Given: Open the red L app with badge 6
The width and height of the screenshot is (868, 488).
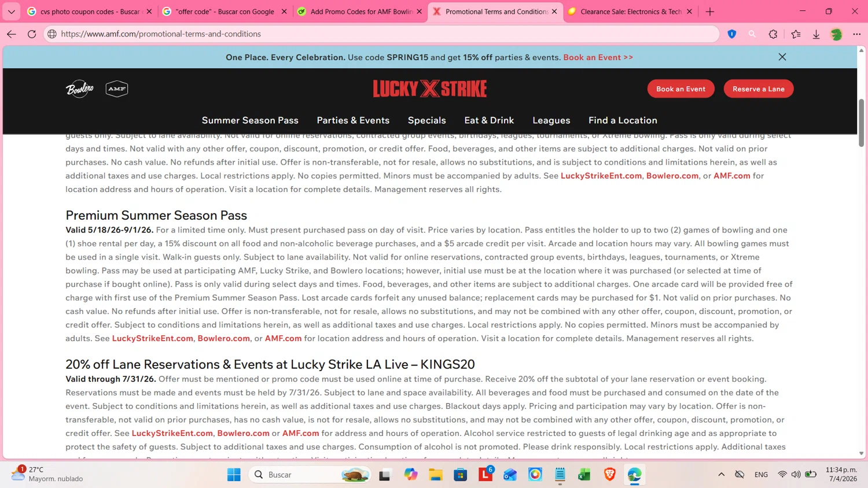Looking at the screenshot, I should pyautogui.click(x=486, y=475).
